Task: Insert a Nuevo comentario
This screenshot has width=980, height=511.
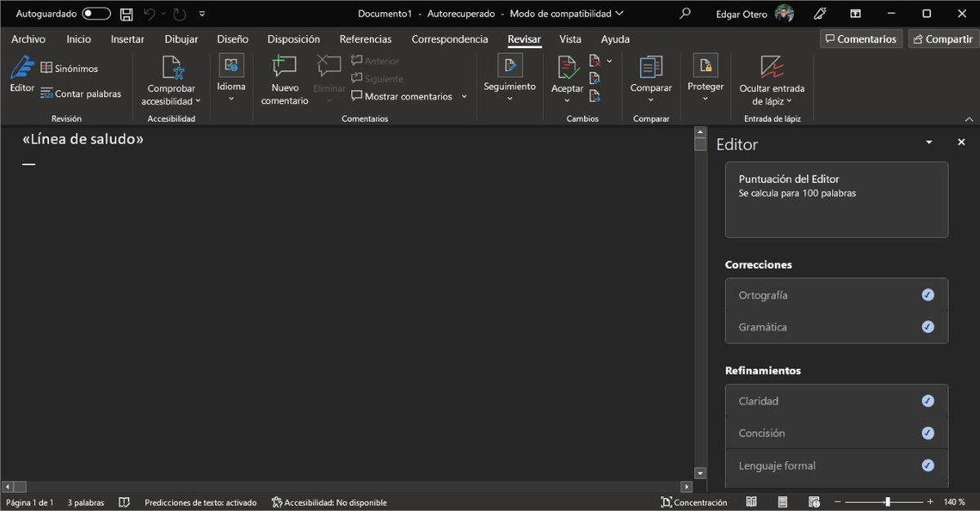Action: (x=283, y=78)
